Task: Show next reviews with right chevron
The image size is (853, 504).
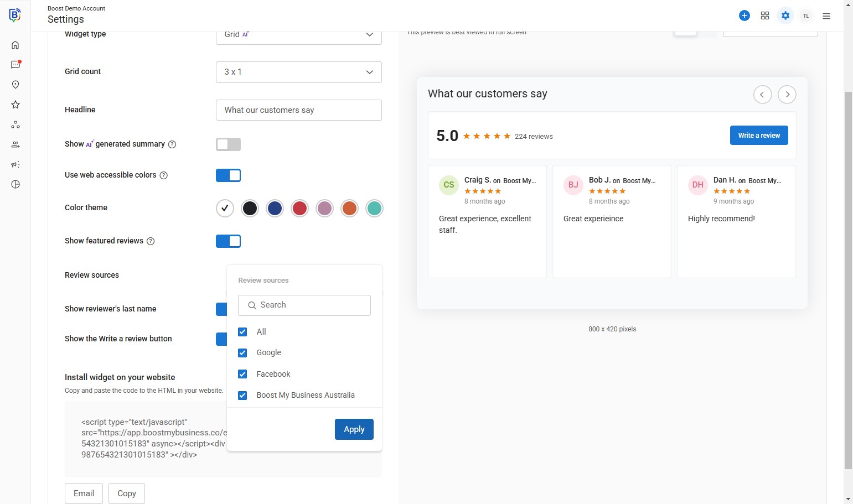Action: click(787, 95)
